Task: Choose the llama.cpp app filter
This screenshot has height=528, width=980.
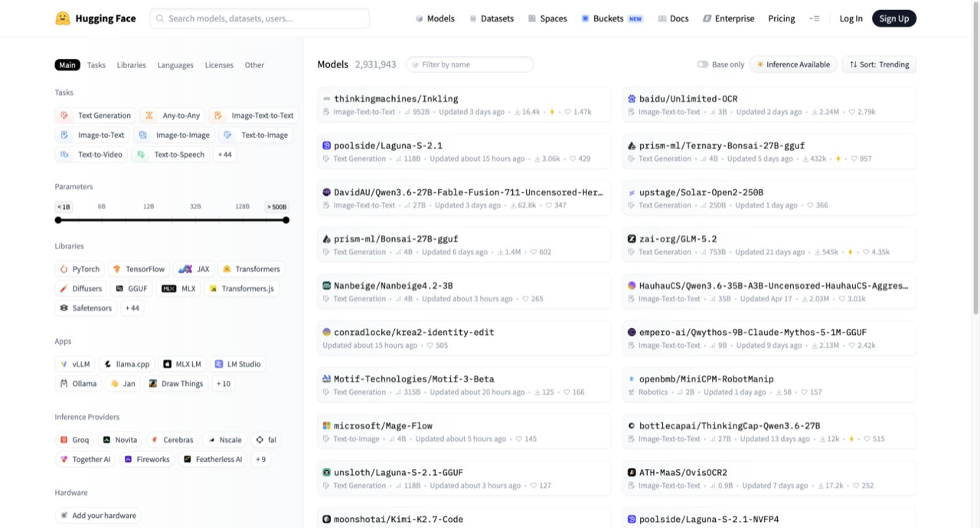Action: click(127, 364)
